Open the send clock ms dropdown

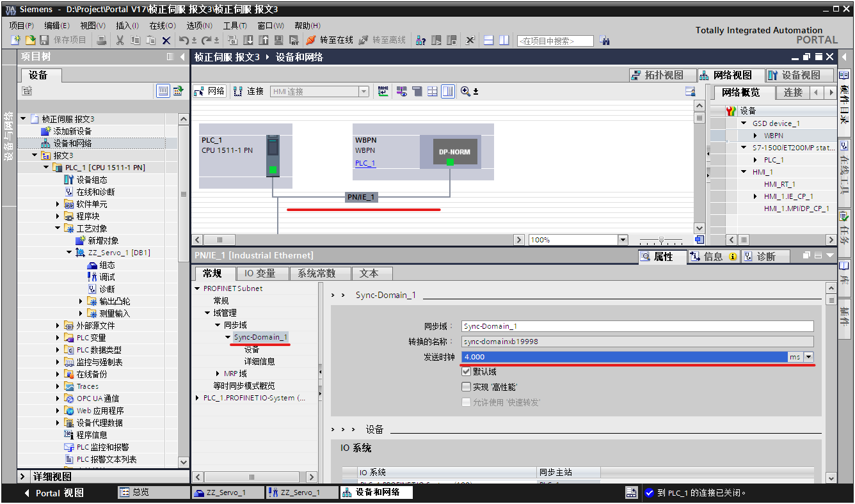coord(809,357)
